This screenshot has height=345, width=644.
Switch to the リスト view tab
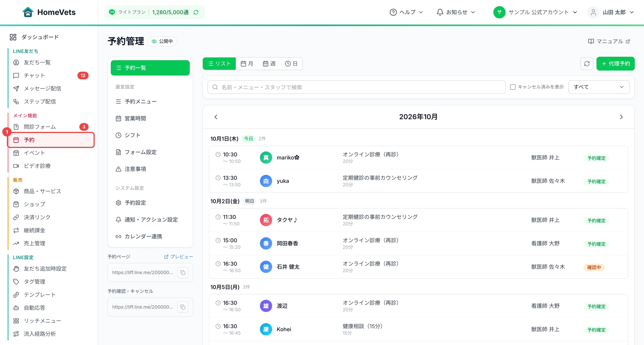click(219, 64)
